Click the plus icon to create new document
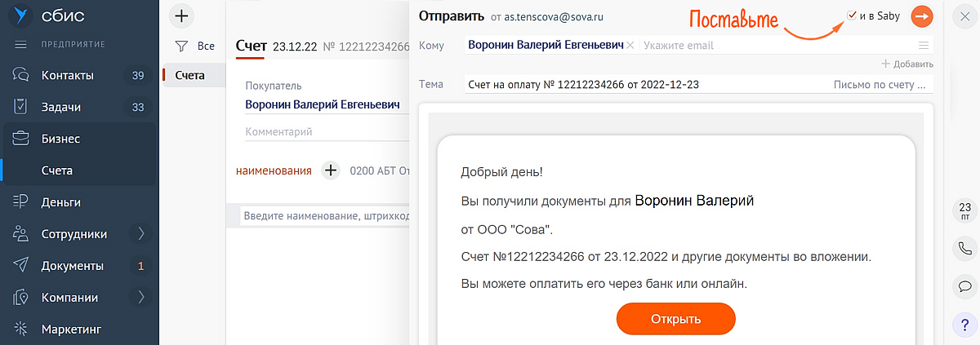The height and width of the screenshot is (345, 980). click(182, 15)
